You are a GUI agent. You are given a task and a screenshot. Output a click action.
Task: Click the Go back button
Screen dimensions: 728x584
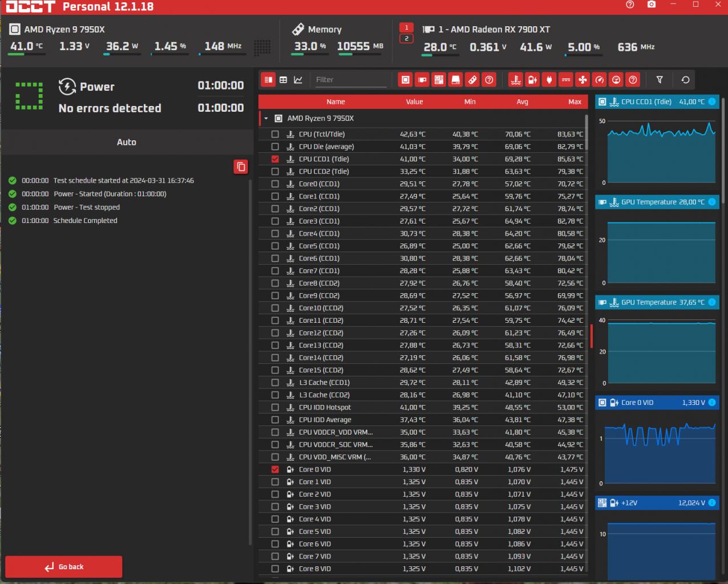pos(64,567)
